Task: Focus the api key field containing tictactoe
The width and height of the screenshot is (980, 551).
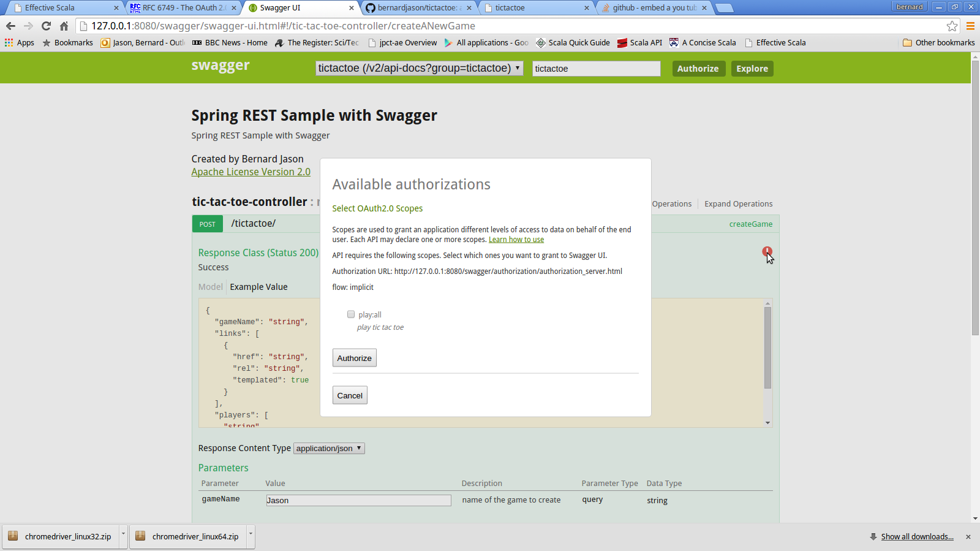Action: 597,69
